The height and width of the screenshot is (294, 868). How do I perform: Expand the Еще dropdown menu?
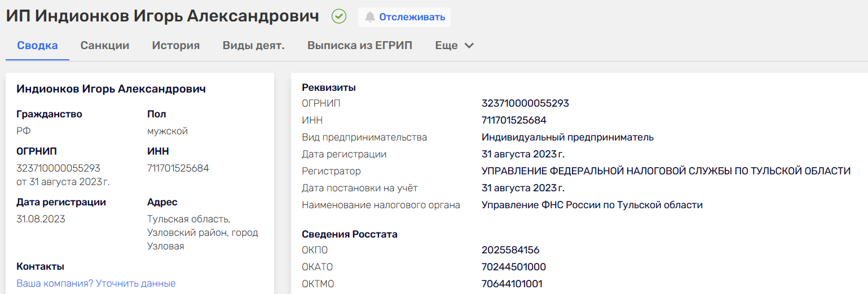click(x=447, y=46)
